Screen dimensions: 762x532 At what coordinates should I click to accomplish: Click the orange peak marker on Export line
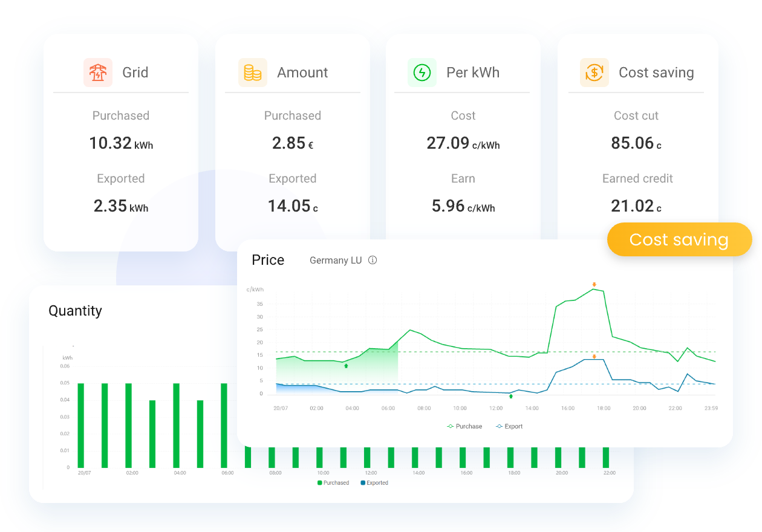pyautogui.click(x=594, y=357)
